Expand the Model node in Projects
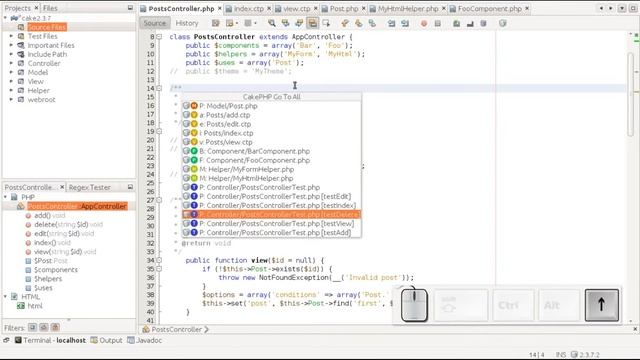Screen dimensions: 640x360 pos(11,72)
